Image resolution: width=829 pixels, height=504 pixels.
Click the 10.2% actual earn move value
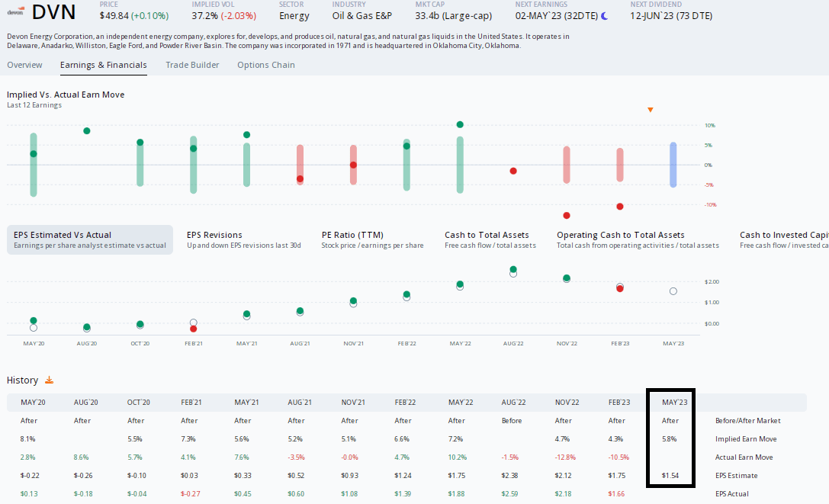458,457
